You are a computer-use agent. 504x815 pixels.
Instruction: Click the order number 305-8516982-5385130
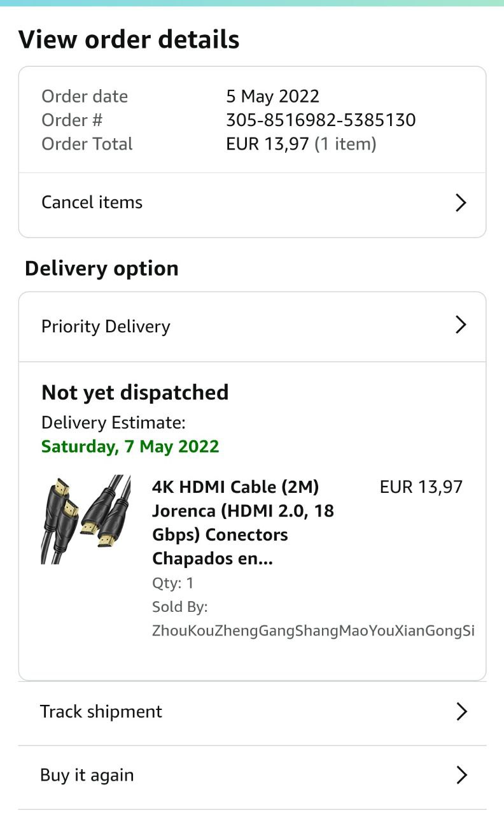[321, 120]
